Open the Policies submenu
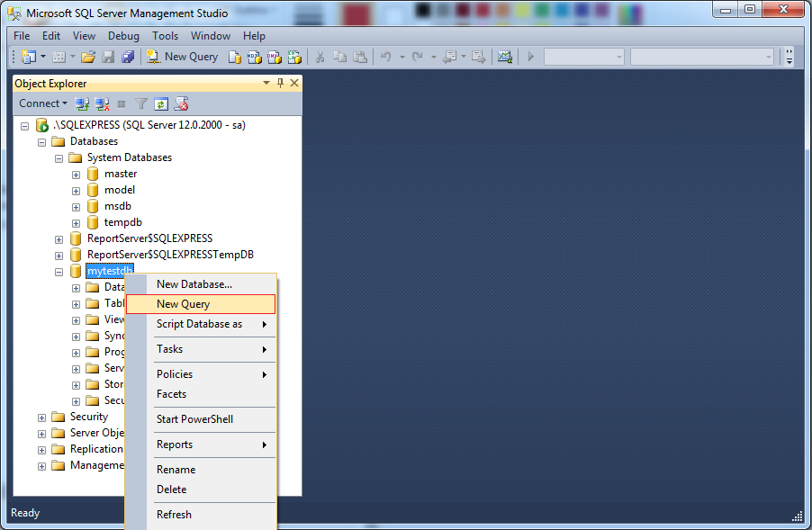Viewport: 812px width, 530px height. coord(201,374)
